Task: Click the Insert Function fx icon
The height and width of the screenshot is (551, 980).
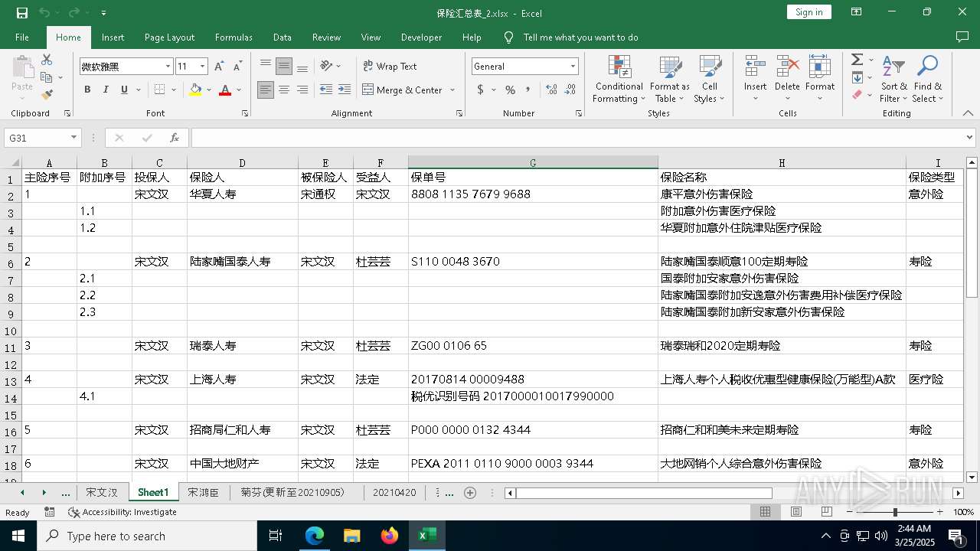Action: pyautogui.click(x=175, y=138)
